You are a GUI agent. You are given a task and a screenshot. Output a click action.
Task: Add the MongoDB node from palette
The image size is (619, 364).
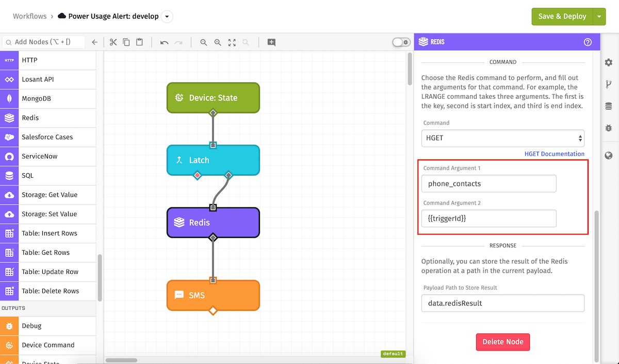[x=48, y=98]
